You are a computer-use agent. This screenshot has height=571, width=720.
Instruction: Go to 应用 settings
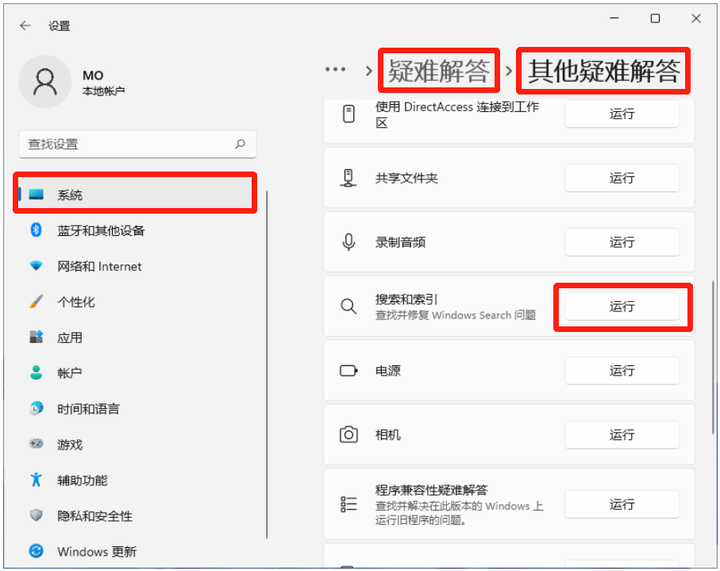click(135, 337)
